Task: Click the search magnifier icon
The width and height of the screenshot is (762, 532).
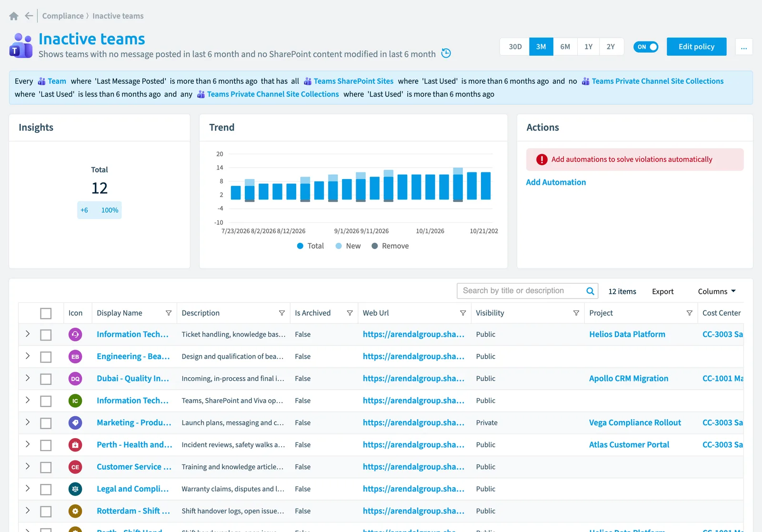Action: pyautogui.click(x=590, y=291)
